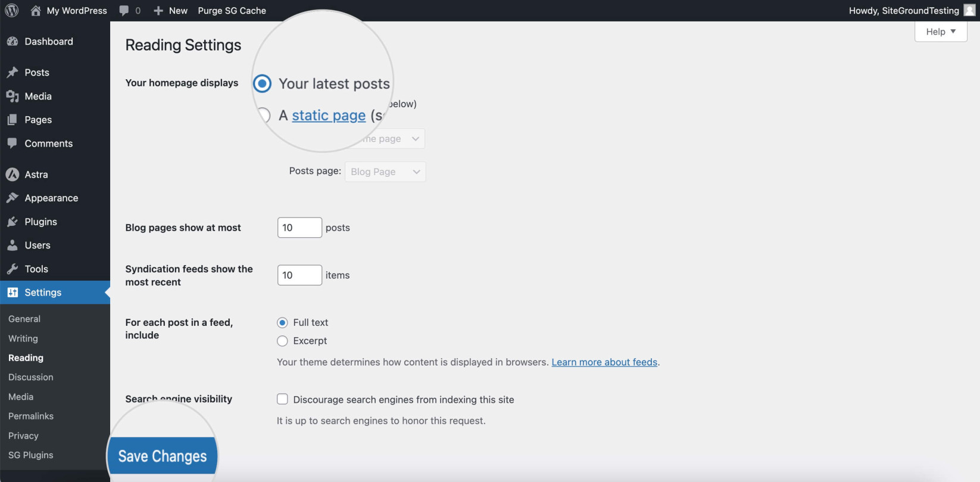Open Learn more about feeds link
The height and width of the screenshot is (482, 980).
pyautogui.click(x=604, y=362)
